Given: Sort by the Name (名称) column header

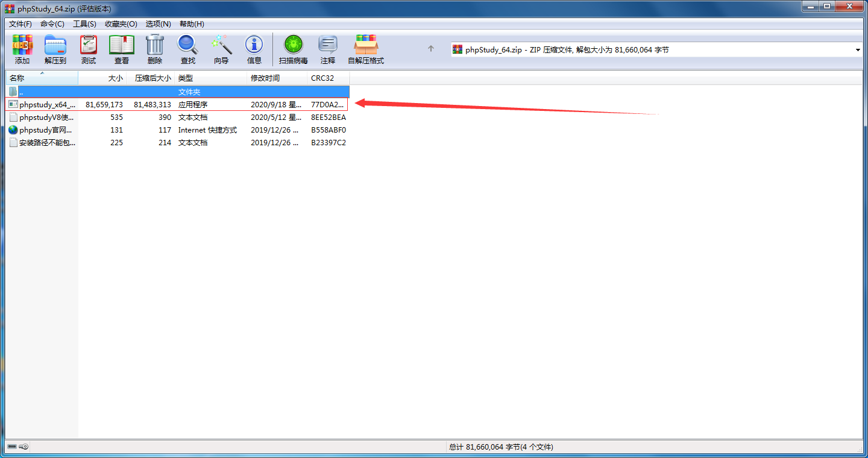Looking at the screenshot, I should pos(42,78).
